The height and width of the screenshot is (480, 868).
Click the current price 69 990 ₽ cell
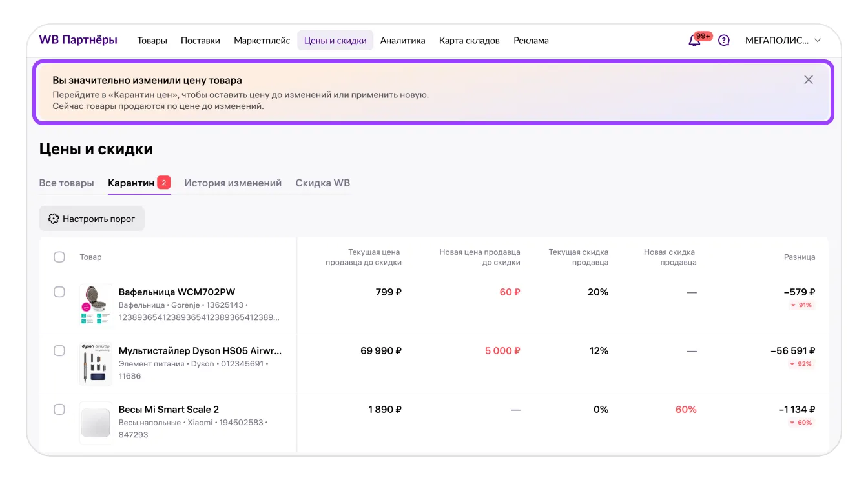point(381,351)
